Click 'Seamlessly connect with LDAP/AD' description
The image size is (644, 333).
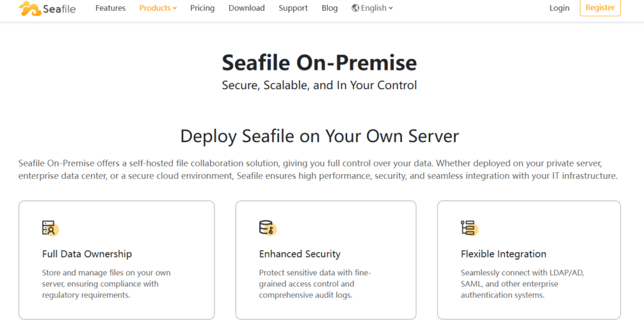pos(523,284)
